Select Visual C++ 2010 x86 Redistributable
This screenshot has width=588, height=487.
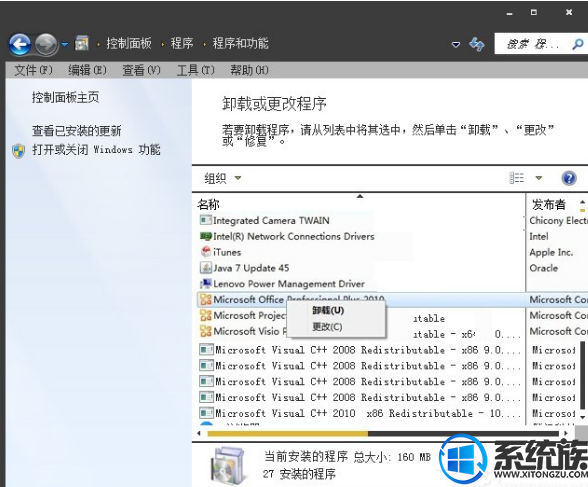(x=368, y=414)
